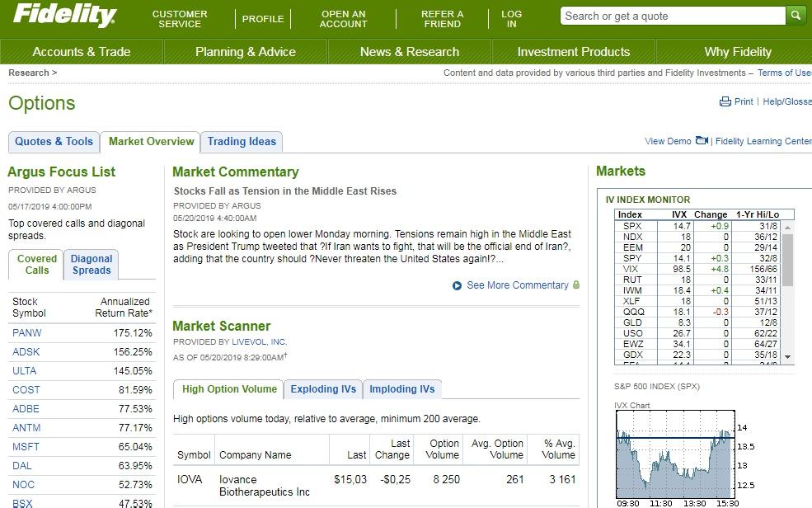Click the green lock icon after commentary link
The height and width of the screenshot is (508, 812).
click(575, 285)
